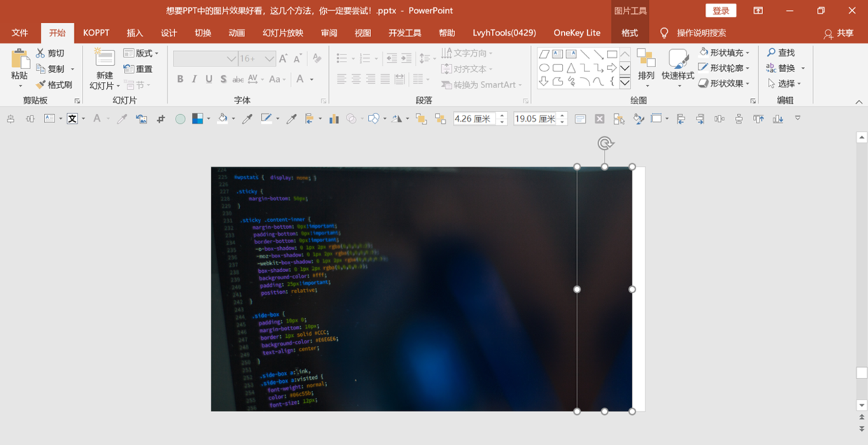868x445 pixels.
Task: Toggle Bold formatting
Action: tap(180, 79)
